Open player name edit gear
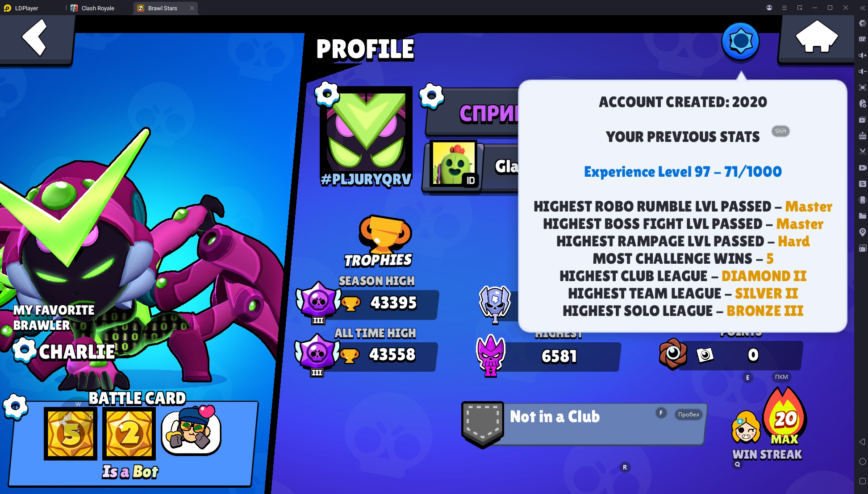This screenshot has width=868, height=494. [431, 95]
